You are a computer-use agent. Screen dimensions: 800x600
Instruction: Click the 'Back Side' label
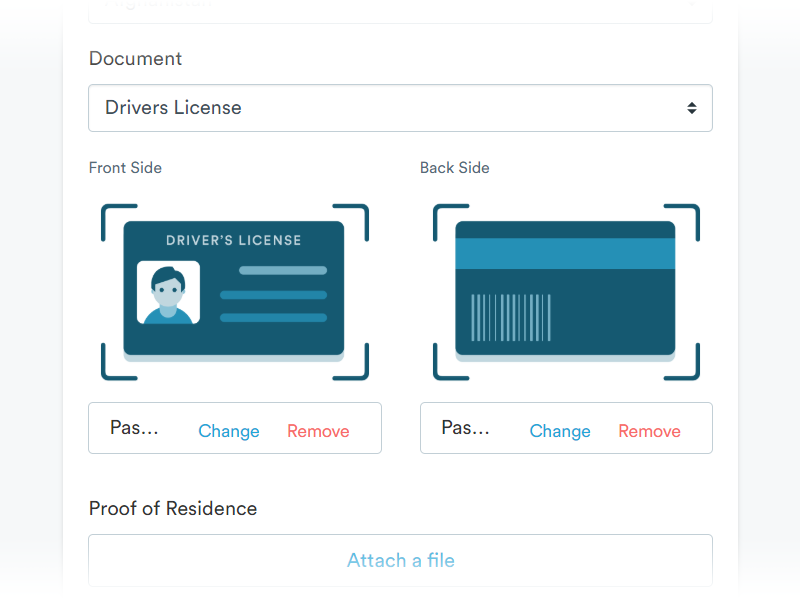[455, 168]
